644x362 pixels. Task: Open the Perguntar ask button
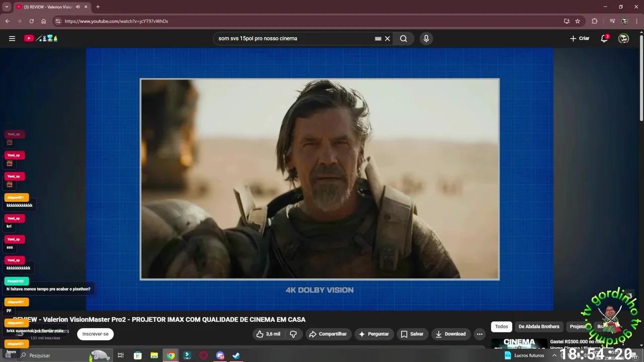pos(373,334)
